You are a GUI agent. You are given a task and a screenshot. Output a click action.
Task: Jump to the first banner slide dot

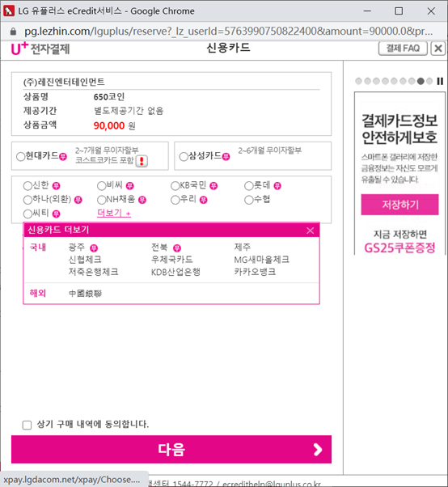point(358,81)
